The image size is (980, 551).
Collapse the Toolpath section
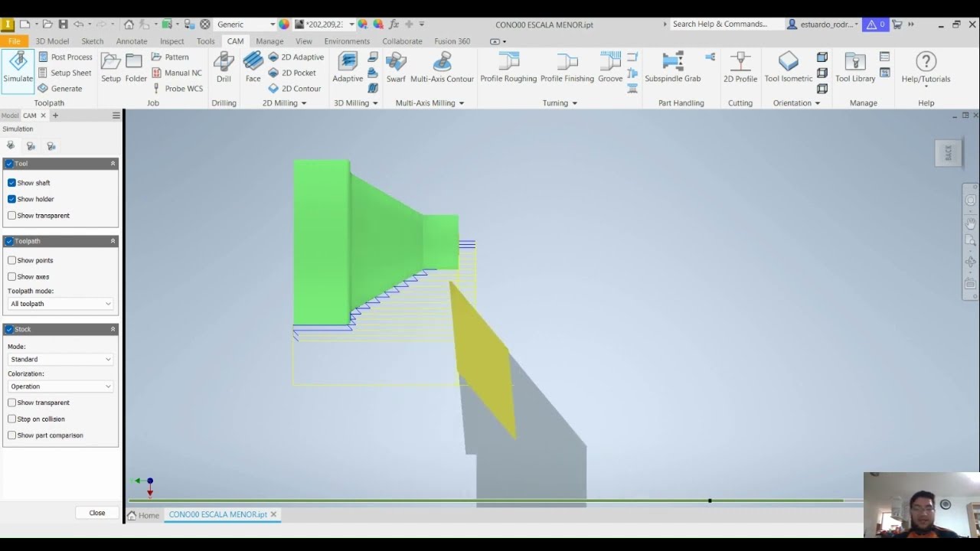point(113,241)
